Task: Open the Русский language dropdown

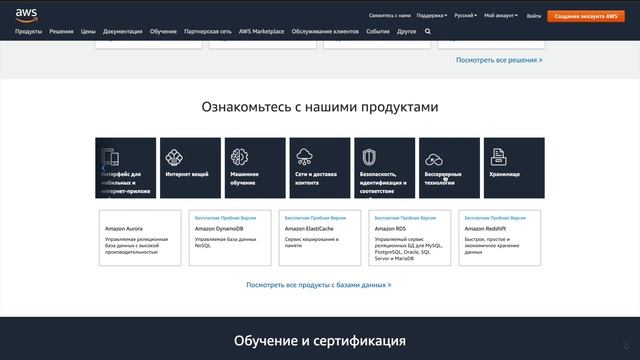Action: point(465,16)
